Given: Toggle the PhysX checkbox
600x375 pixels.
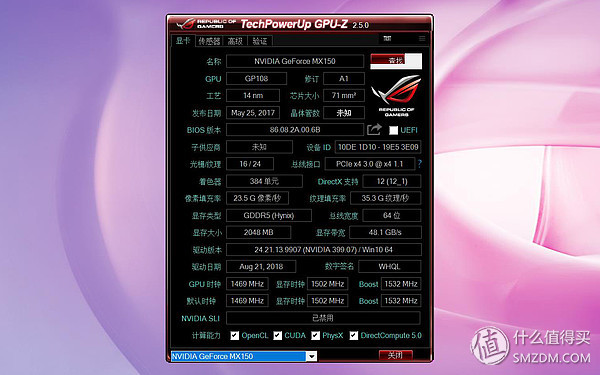Looking at the screenshot, I should 315,336.
